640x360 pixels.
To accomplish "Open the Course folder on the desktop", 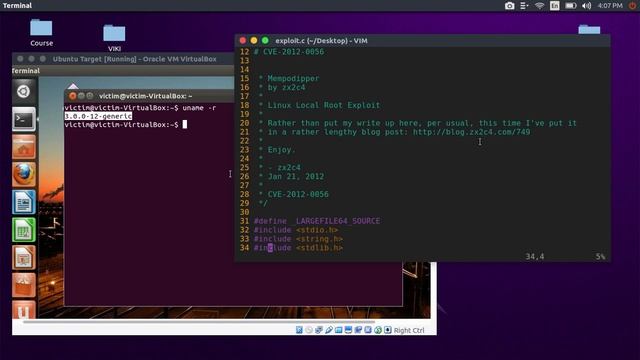I will 41,33.
